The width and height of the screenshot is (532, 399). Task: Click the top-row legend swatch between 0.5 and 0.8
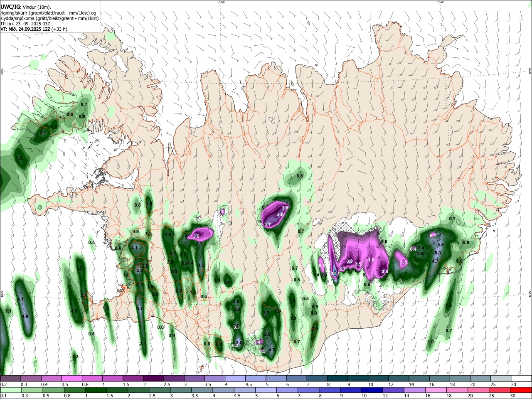pos(71,379)
